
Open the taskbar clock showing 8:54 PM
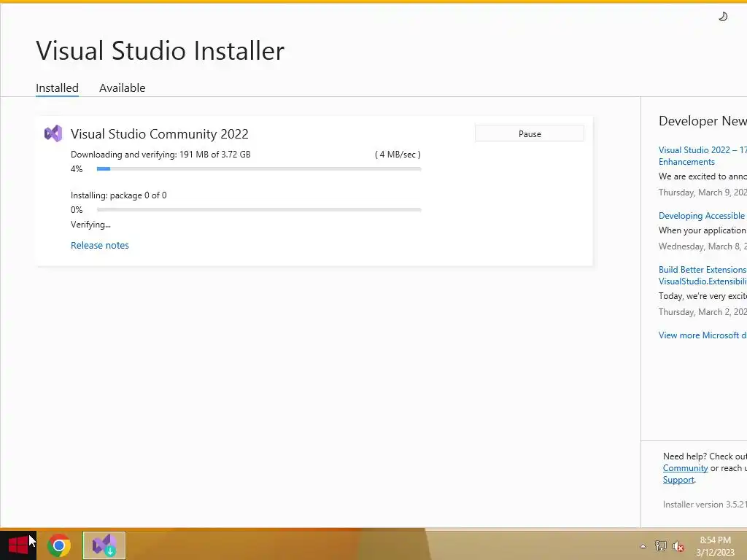coord(715,546)
